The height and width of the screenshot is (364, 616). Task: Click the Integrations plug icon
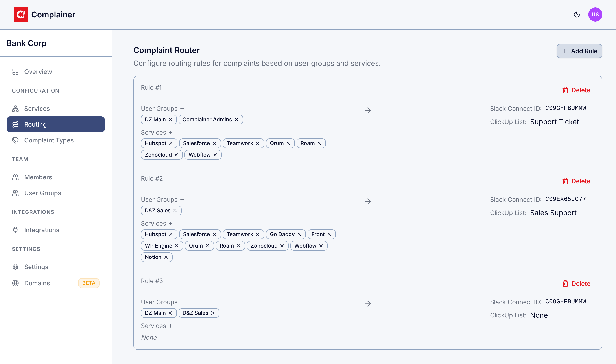15,230
